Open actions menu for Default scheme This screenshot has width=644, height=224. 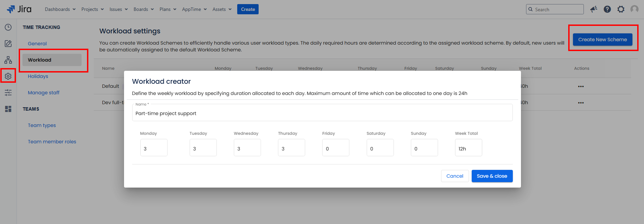pos(581,86)
